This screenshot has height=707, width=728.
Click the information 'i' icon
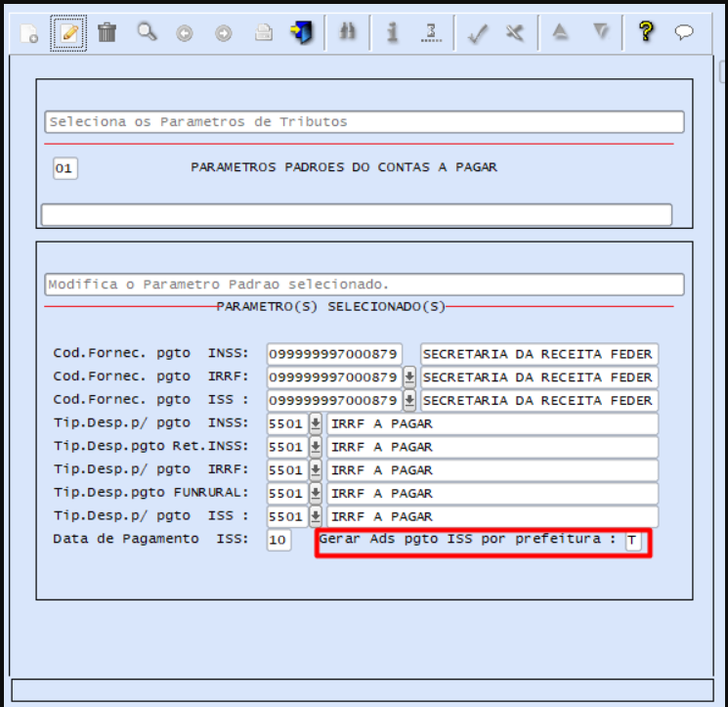(392, 32)
